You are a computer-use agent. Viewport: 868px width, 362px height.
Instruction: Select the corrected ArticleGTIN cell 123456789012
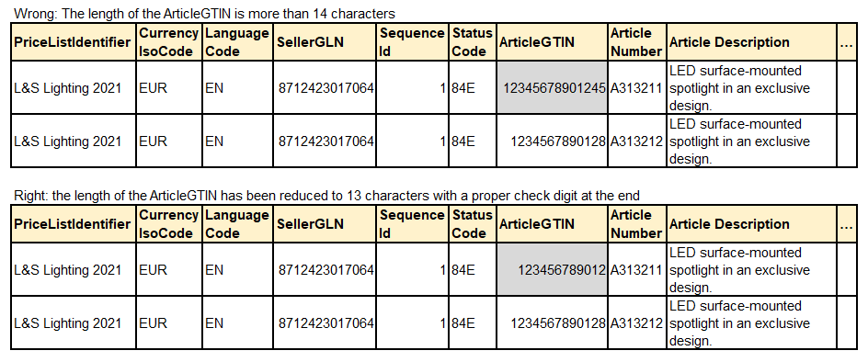tap(552, 269)
